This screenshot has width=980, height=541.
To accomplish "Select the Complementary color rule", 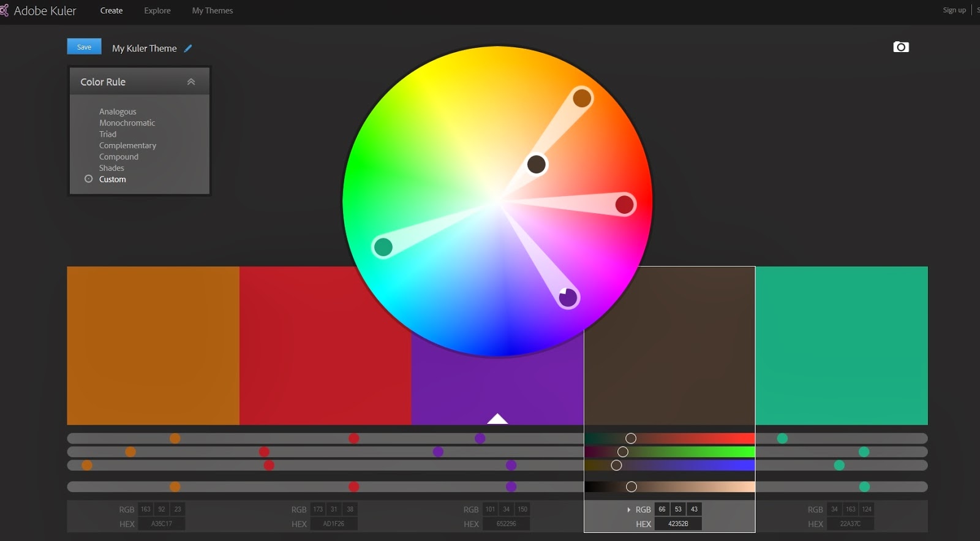I will [x=127, y=146].
